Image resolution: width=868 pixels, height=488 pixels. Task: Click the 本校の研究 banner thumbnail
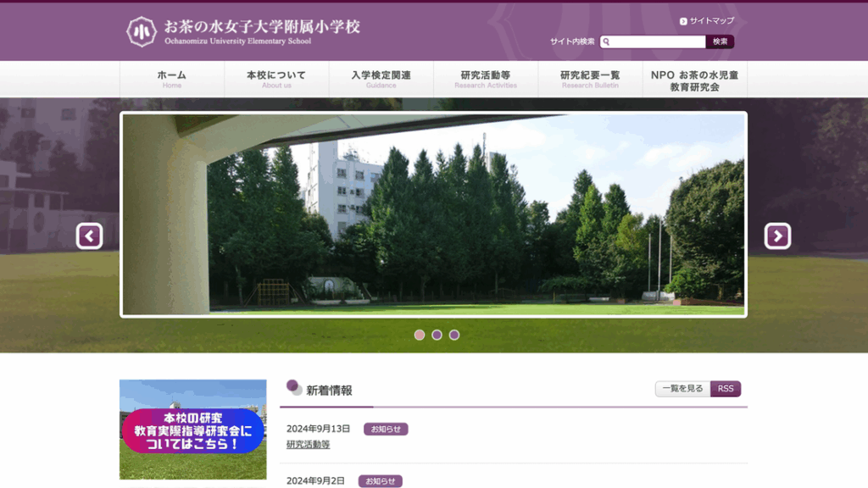192,430
